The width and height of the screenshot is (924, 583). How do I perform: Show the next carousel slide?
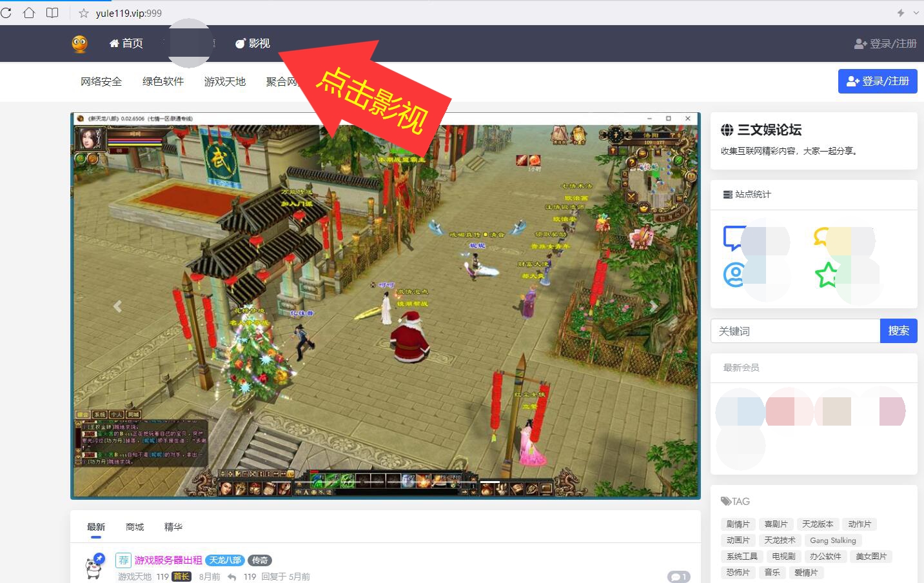pos(653,306)
